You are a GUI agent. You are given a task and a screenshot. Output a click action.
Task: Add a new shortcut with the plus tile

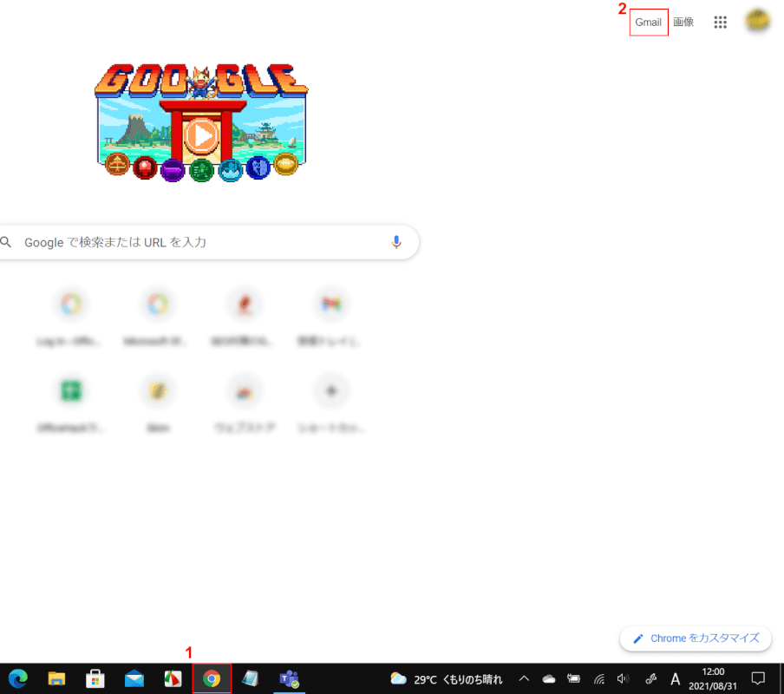(331, 403)
